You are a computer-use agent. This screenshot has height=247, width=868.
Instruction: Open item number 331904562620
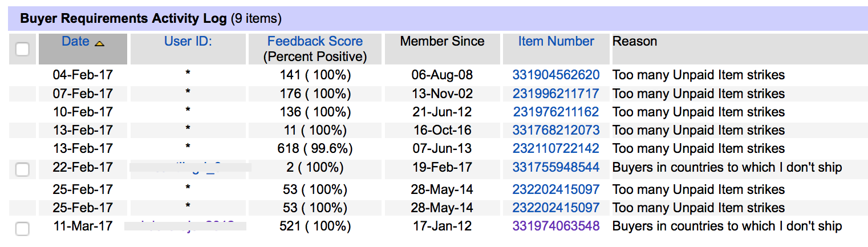(556, 75)
